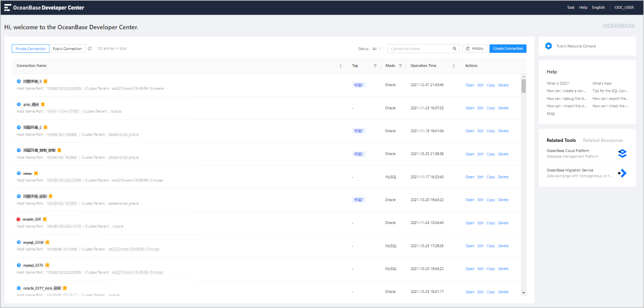Sort by the Connection Name column arrows
Screen dimensions: 644x308
tap(341, 66)
